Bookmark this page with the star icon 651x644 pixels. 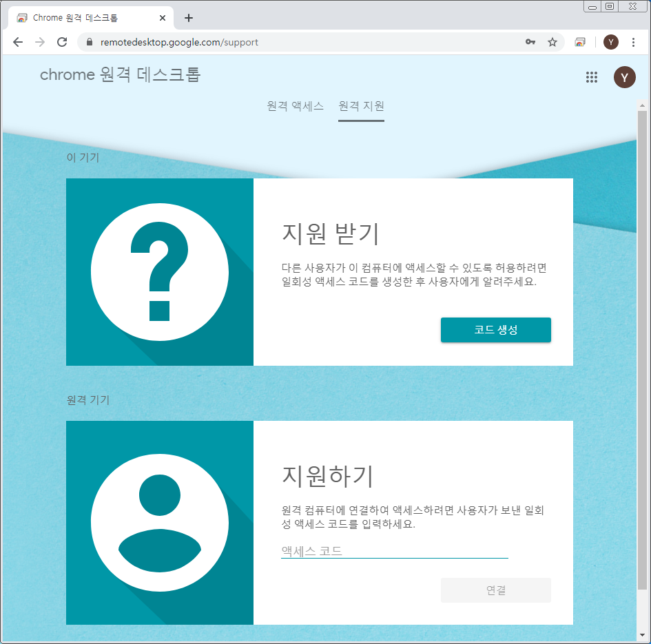552,42
